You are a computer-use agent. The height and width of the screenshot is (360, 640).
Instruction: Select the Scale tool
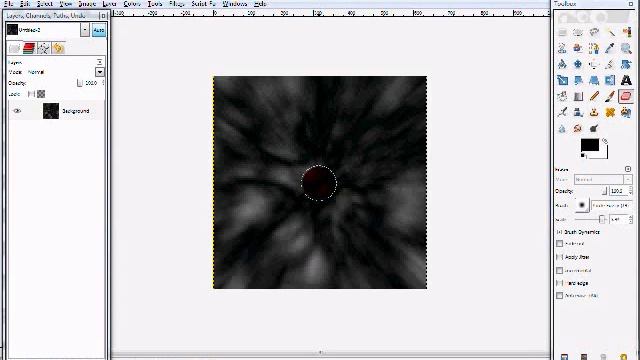point(562,80)
